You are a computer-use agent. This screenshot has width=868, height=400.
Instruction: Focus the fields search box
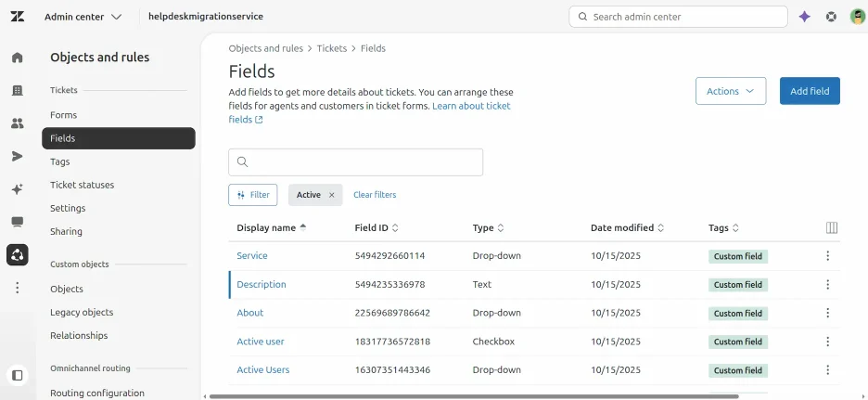355,162
